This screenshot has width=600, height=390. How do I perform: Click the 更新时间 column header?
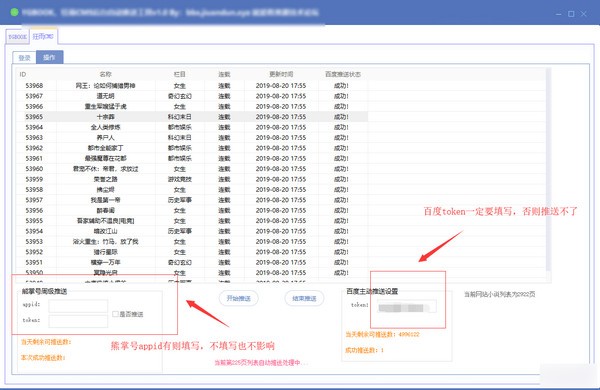tap(281, 74)
